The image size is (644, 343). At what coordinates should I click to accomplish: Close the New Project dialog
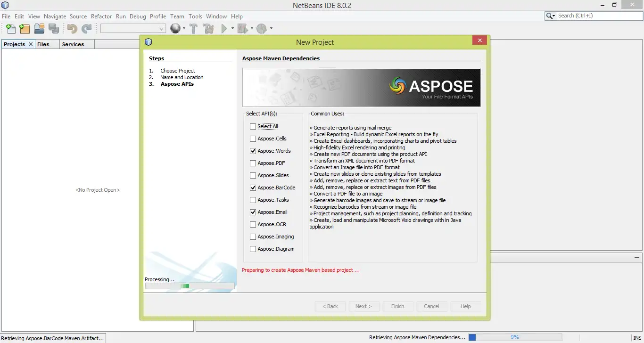479,41
